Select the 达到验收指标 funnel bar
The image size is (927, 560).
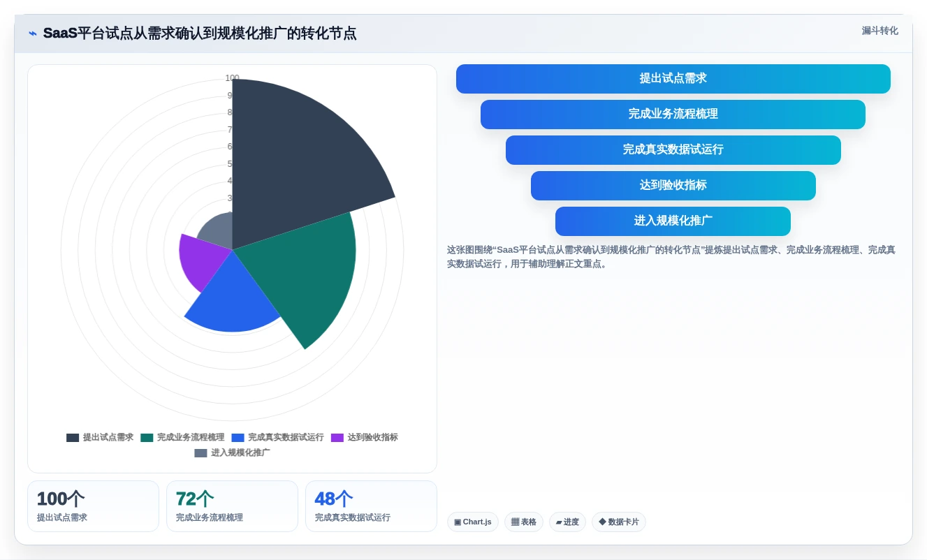(673, 186)
